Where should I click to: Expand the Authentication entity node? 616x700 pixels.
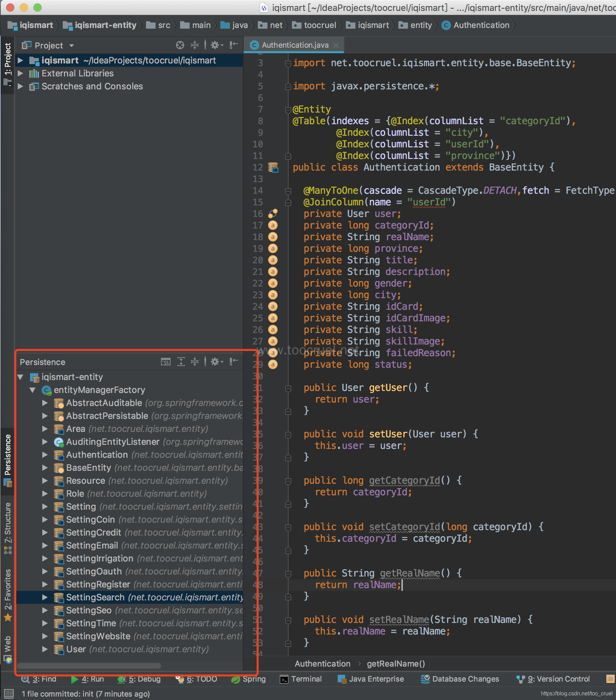tap(45, 455)
